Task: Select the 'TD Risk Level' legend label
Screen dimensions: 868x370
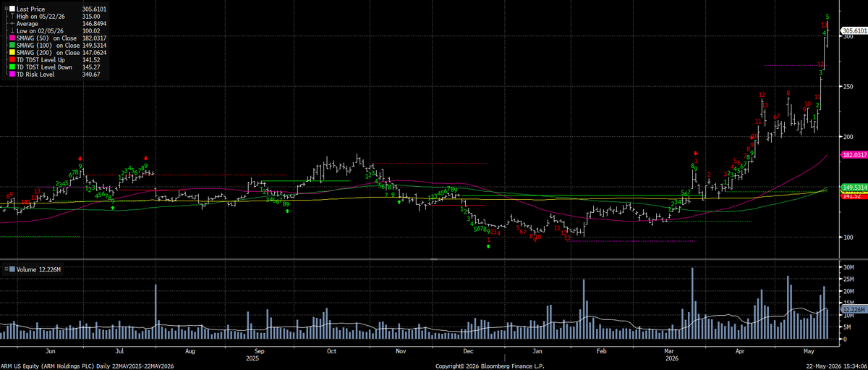Action: pos(35,74)
